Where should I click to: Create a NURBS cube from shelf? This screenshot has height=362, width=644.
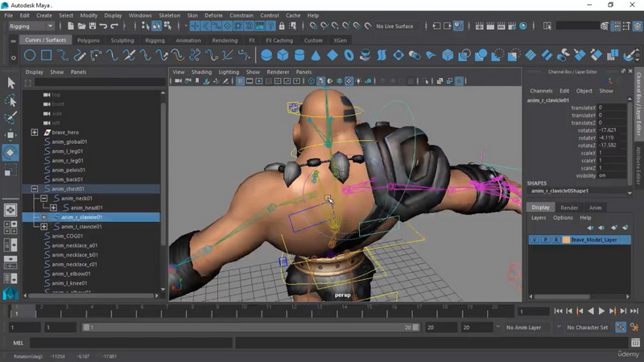pos(283,55)
